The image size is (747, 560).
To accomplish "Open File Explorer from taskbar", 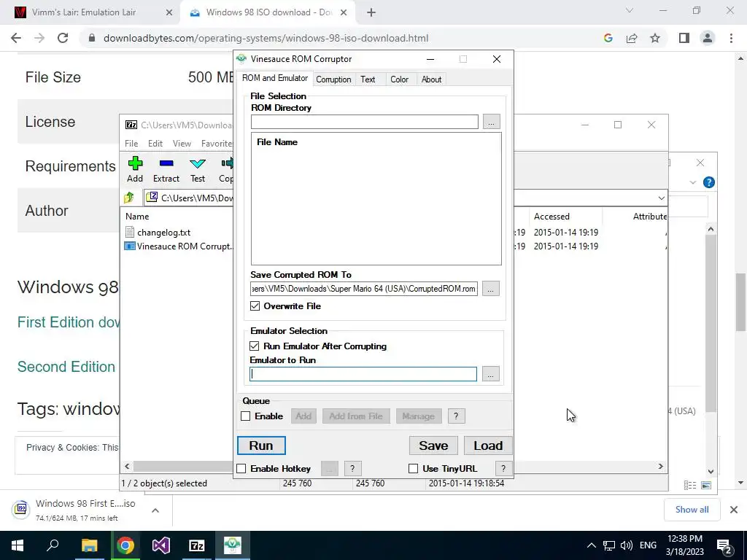I will click(x=89, y=545).
